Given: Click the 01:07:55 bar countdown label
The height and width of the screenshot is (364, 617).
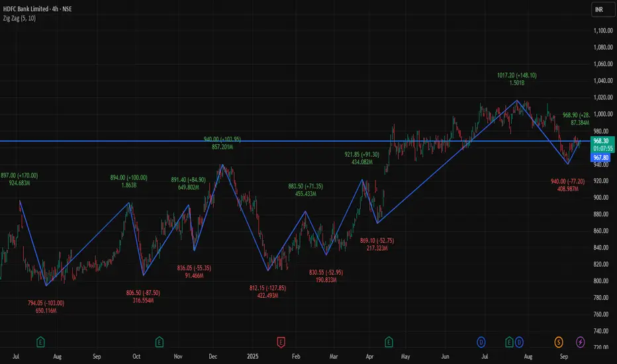Looking at the screenshot, I should (x=603, y=148).
